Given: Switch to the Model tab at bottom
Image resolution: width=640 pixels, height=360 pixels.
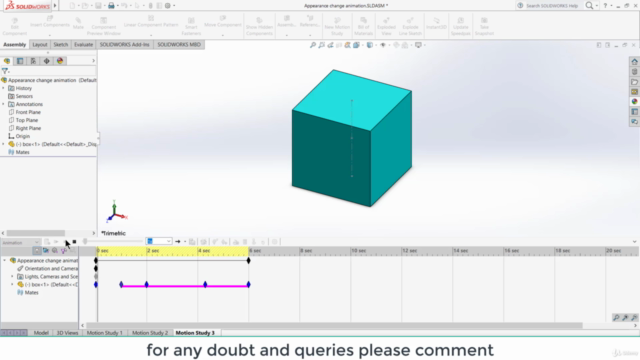Looking at the screenshot, I should click(x=41, y=333).
